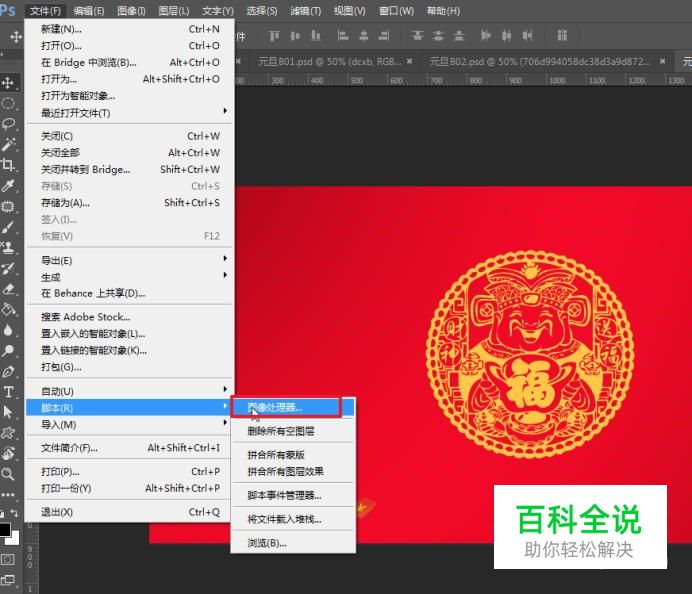The height and width of the screenshot is (594, 692).
Task: Select the Crop tool
Action: [x=8, y=165]
